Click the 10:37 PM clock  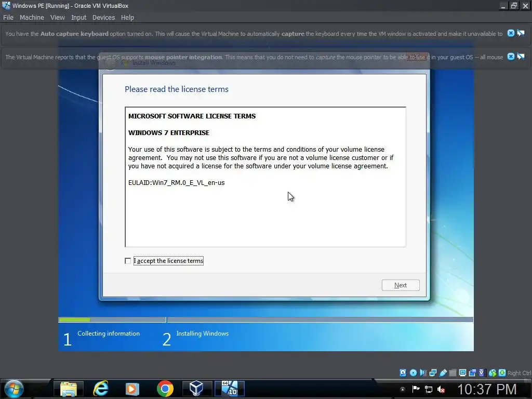pyautogui.click(x=487, y=389)
